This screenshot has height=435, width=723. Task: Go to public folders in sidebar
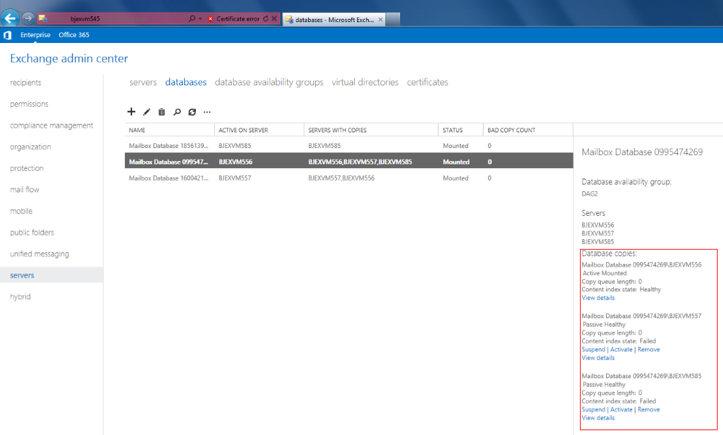32,232
